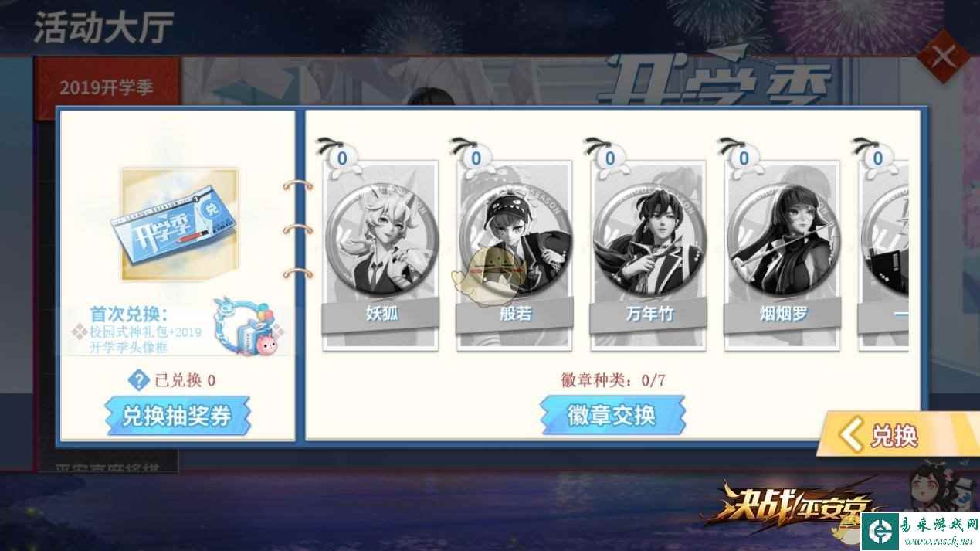
Task: Open the 开学季 lottery ticket icon
Action: 180,225
